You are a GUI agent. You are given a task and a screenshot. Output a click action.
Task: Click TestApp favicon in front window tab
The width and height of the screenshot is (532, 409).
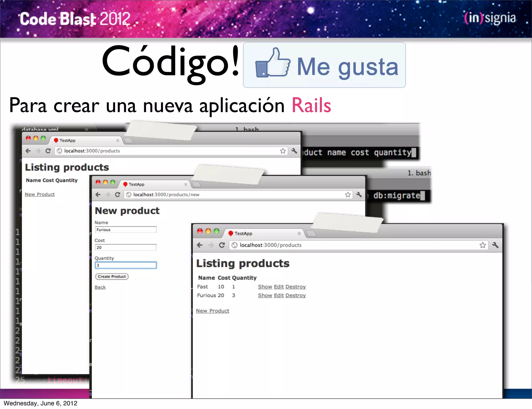230,233
